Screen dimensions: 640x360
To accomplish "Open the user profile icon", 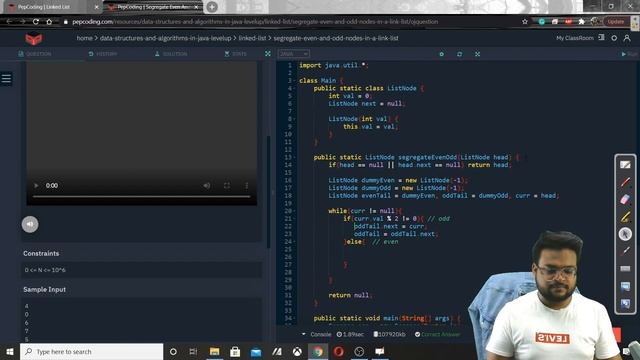I will click(627, 38).
